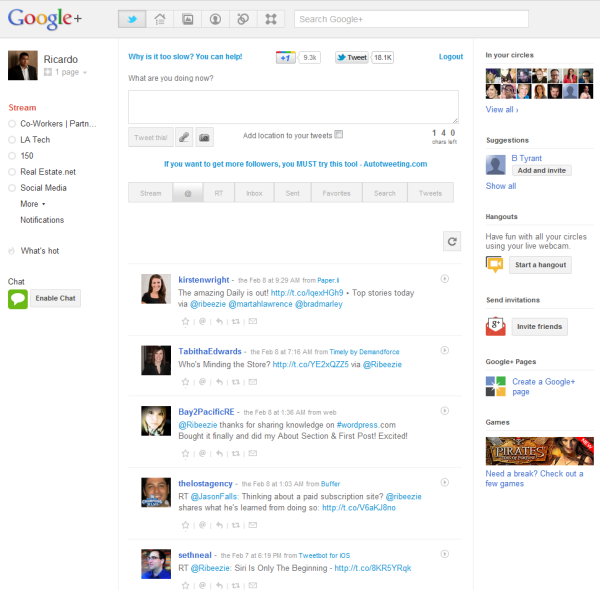This screenshot has height=590, width=600.
Task: Send direct message to thelostagency via envelope
Action: tap(253, 525)
